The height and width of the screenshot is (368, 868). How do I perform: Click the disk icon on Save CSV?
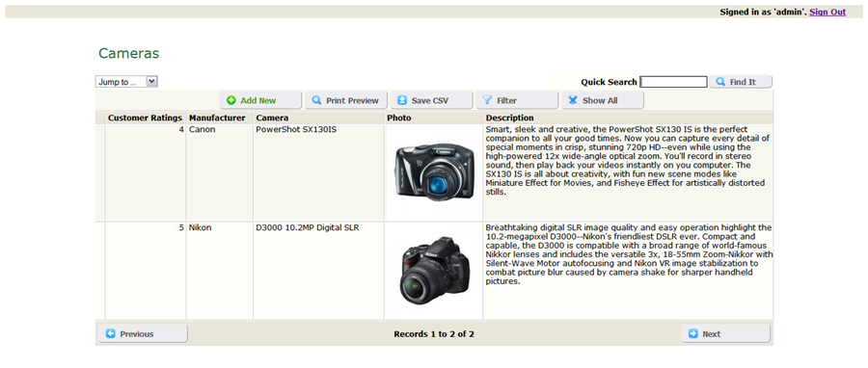(402, 100)
